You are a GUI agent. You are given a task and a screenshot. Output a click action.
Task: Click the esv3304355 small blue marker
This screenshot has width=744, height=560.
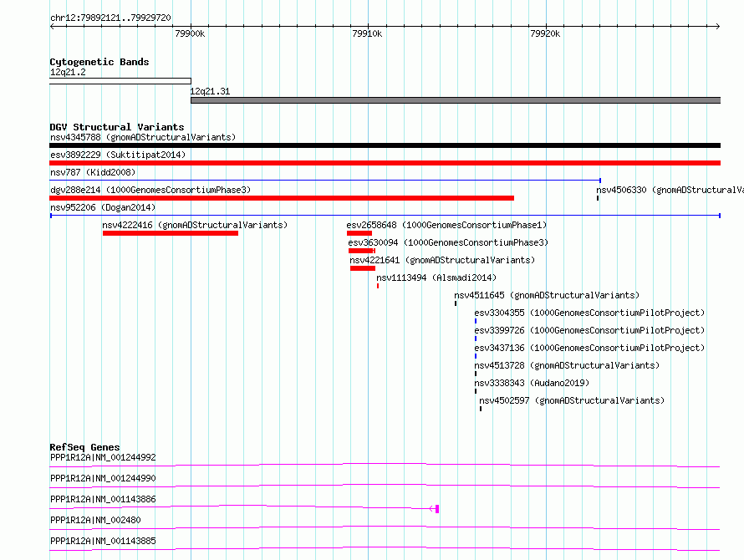[476, 321]
